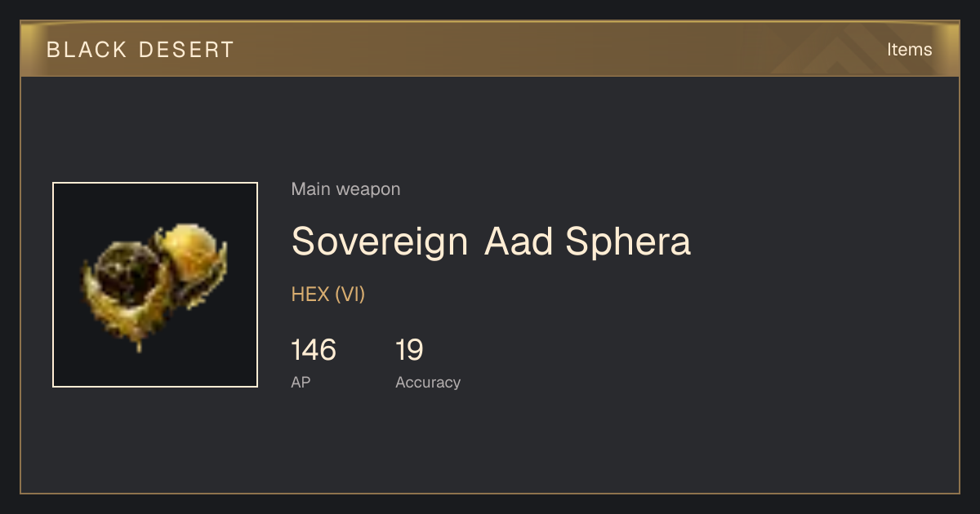Click the Sovereign Aad Sphera item name
The height and width of the screenshot is (514, 980).
tap(491, 241)
